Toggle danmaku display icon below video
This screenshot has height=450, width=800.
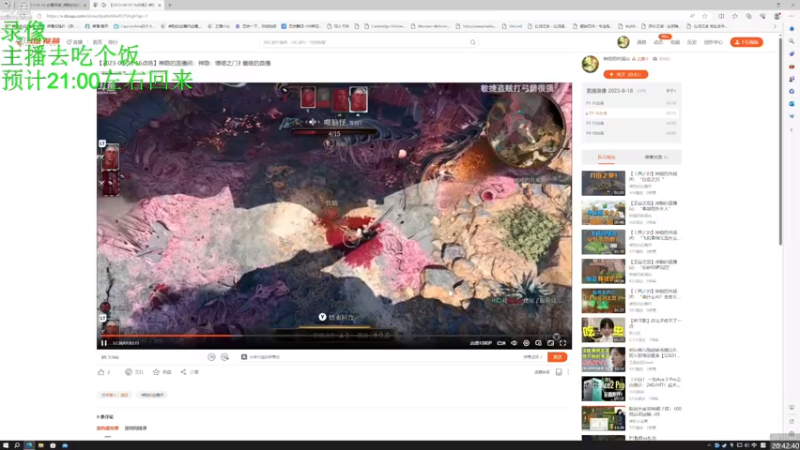[212, 357]
